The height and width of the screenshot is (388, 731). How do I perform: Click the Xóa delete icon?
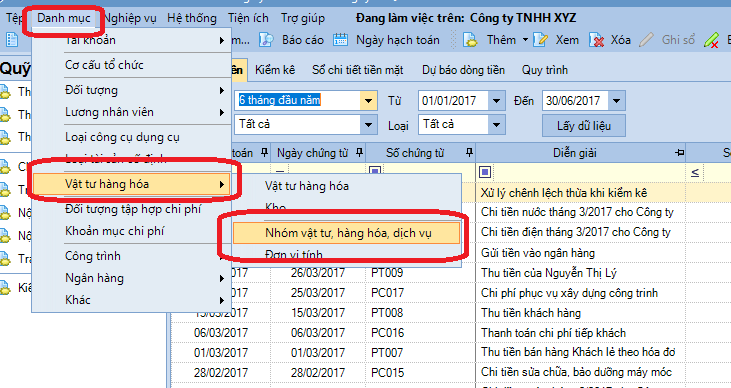596,40
